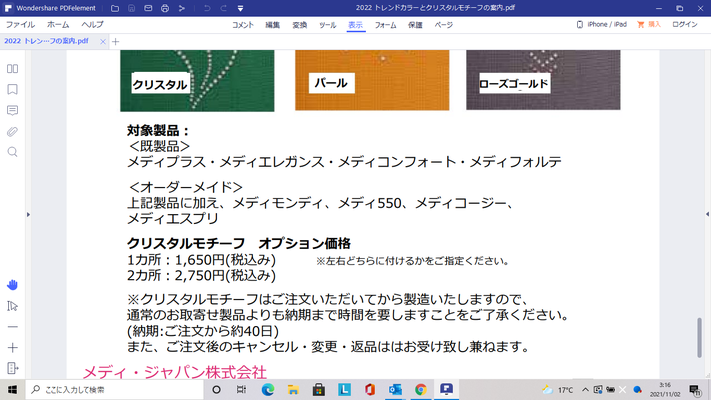The height and width of the screenshot is (400, 711).
Task: Click the taskbar search box
Action: click(x=115, y=390)
